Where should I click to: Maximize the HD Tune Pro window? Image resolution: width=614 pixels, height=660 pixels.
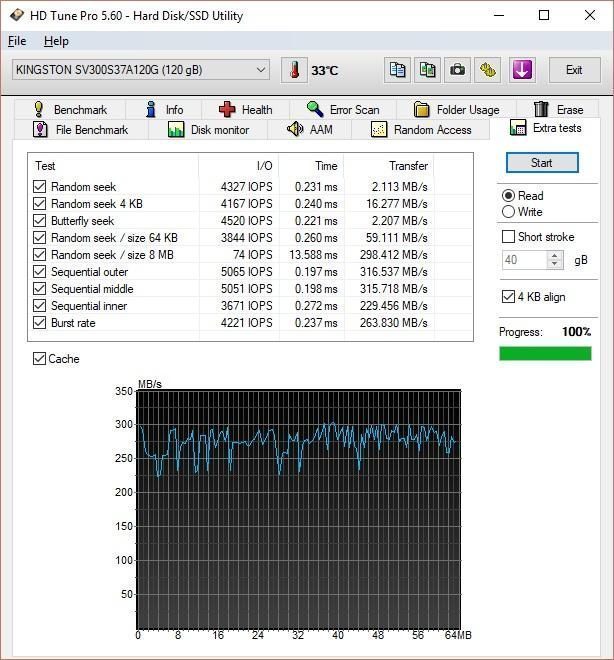click(x=544, y=16)
